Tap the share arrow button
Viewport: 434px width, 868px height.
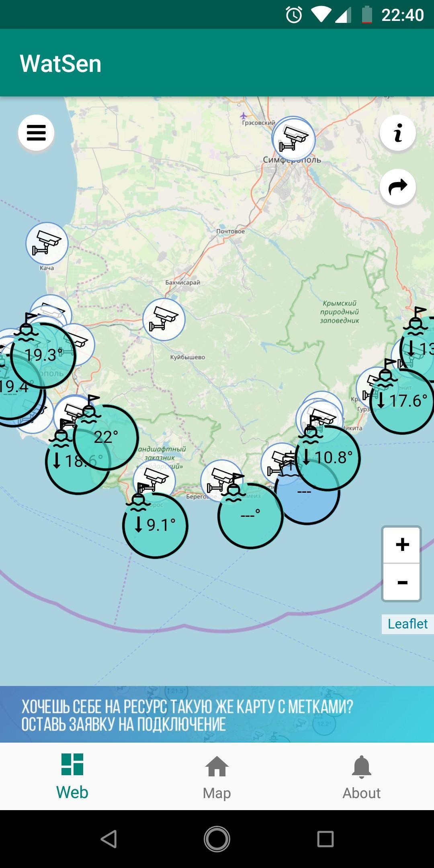[397, 187]
